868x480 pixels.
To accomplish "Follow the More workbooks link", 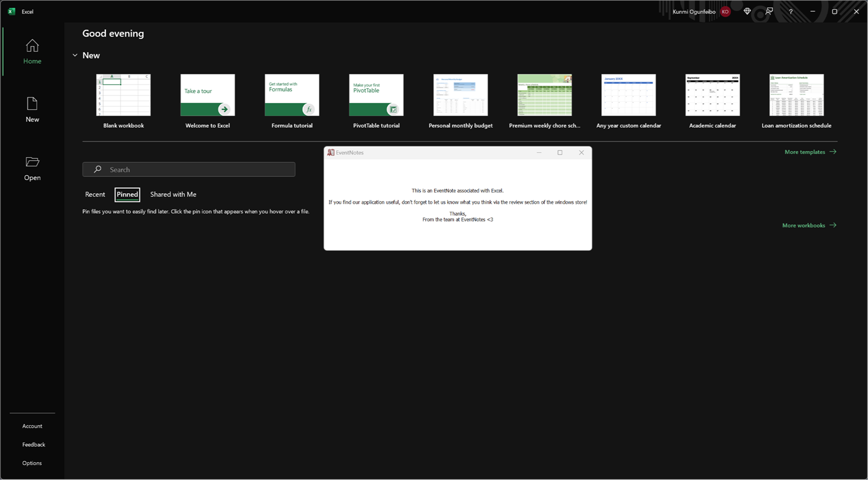I will pos(804,225).
